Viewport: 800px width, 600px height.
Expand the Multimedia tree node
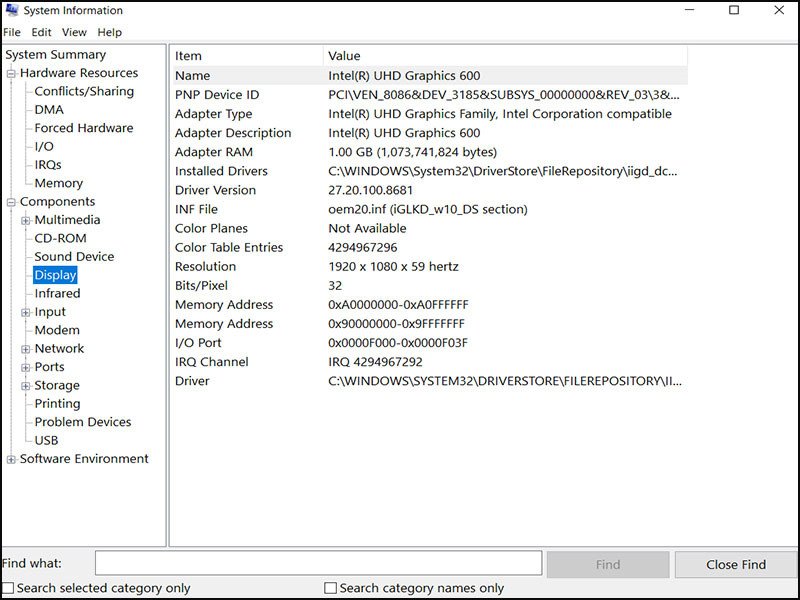coord(26,220)
